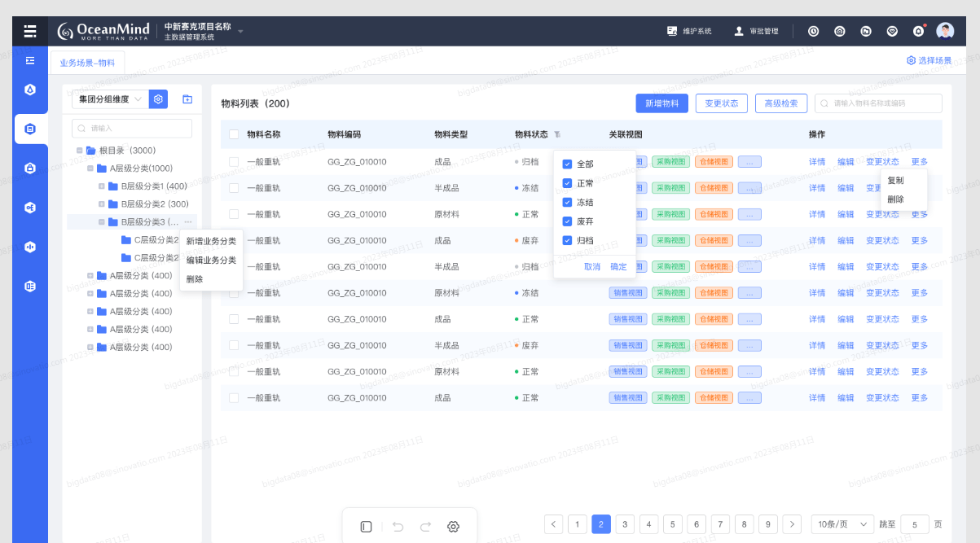This screenshot has height=543, width=980.
Task: Click the settings gear in bottom toolbar
Action: [454, 527]
